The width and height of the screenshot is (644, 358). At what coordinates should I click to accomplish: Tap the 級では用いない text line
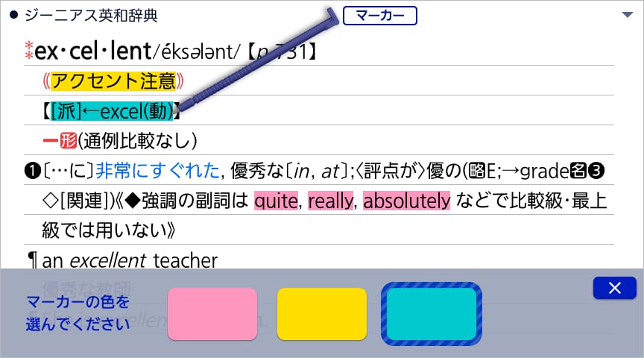(x=108, y=230)
